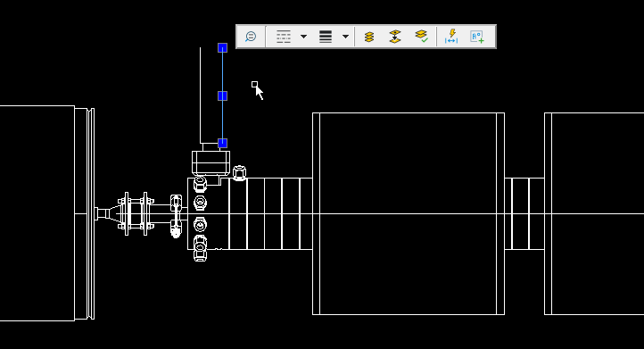Click the bottom blue grip of selected line

point(223,143)
